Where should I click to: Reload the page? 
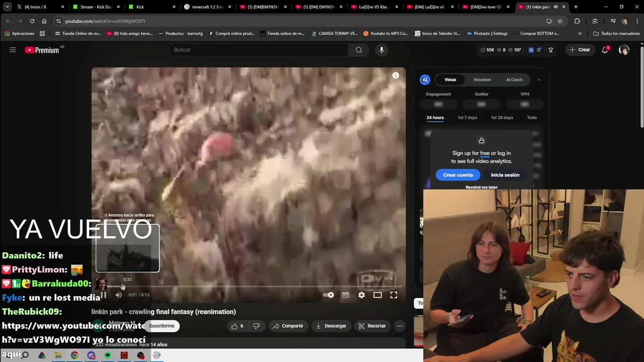click(32, 21)
